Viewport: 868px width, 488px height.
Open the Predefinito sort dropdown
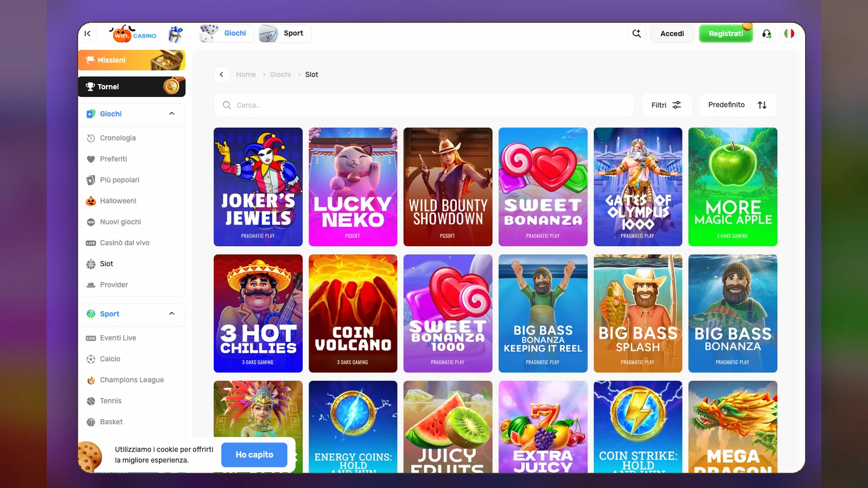[x=737, y=105]
